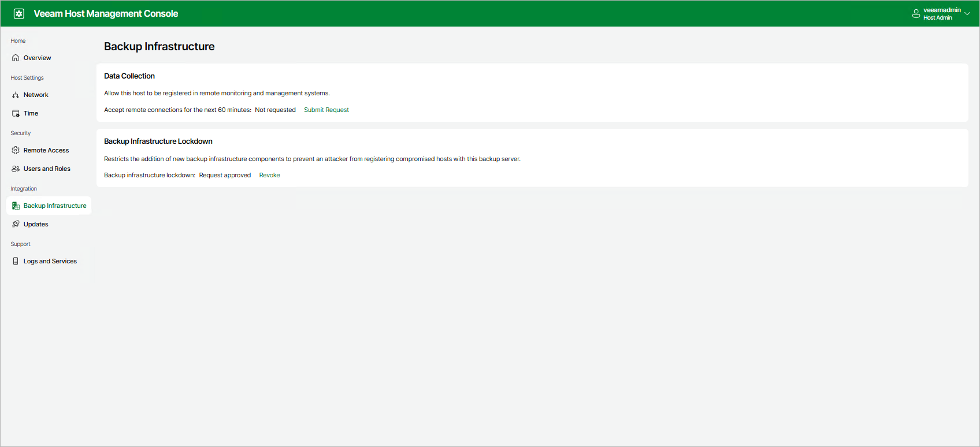
Task: Click the 'Allow this host to be registered' description
Action: (217, 93)
